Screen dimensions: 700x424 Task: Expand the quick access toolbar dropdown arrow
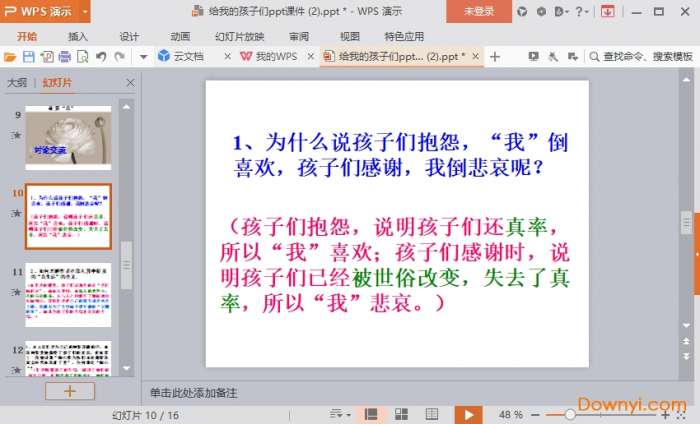[143, 57]
